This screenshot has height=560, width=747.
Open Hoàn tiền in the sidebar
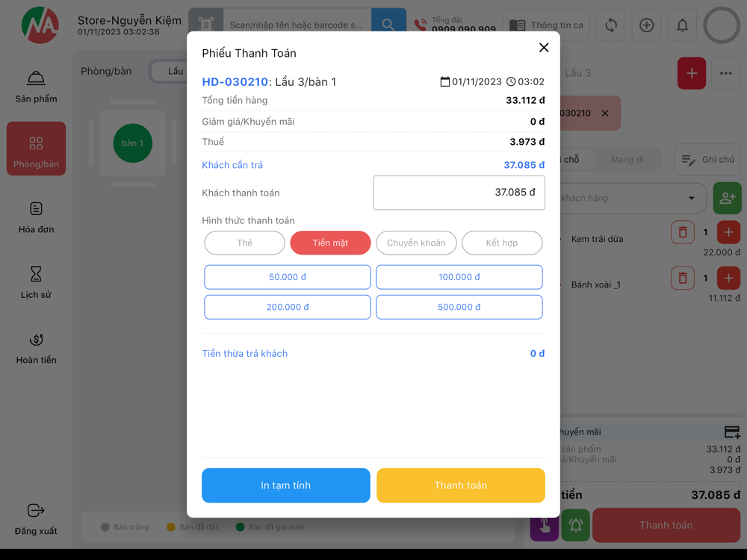(x=36, y=348)
